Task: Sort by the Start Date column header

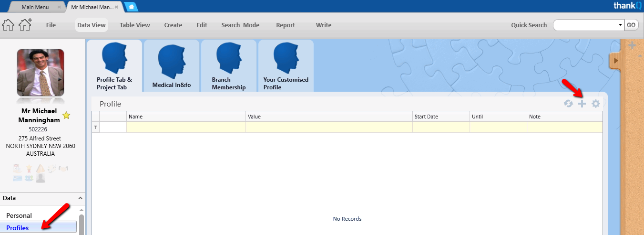Action: point(441,117)
